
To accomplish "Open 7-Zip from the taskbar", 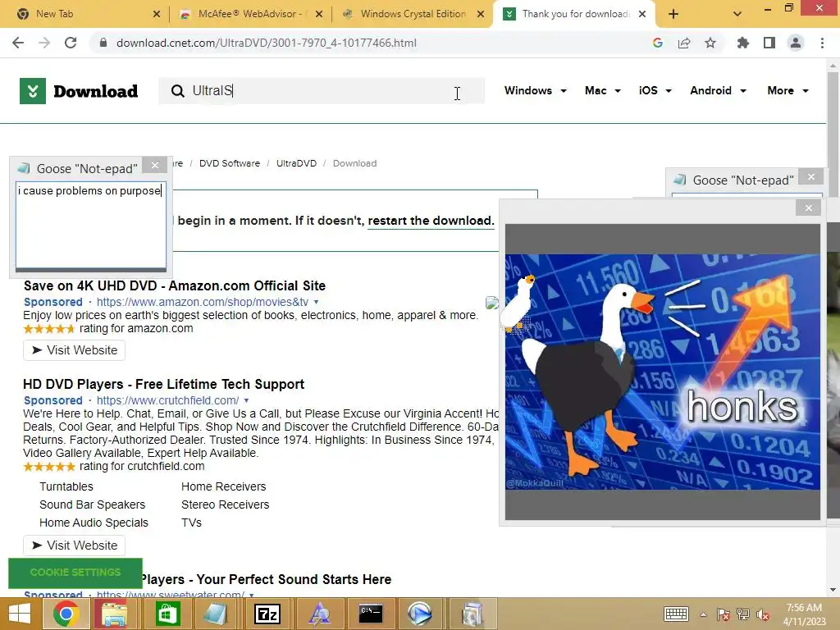I will [267, 614].
